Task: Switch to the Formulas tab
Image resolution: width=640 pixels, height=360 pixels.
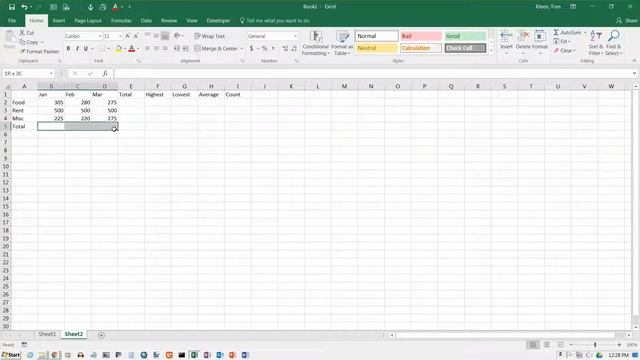Action: [x=121, y=20]
